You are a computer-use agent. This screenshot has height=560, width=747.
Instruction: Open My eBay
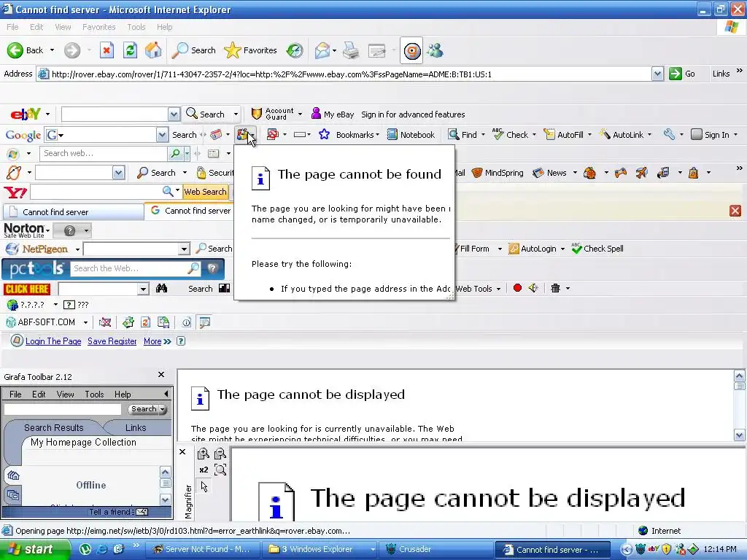(333, 114)
